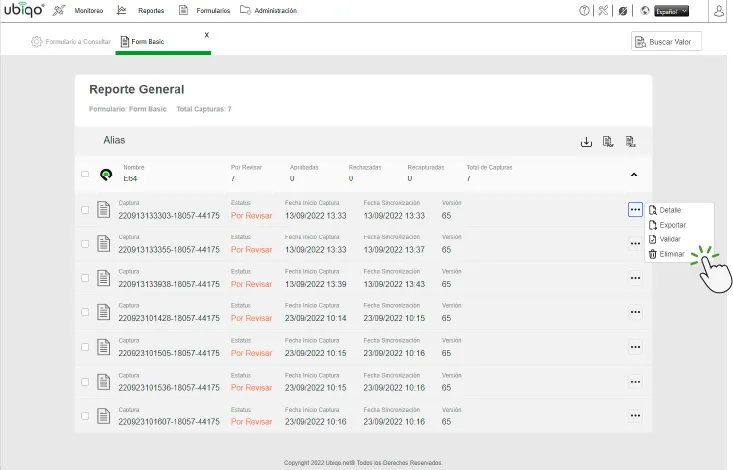The height and width of the screenshot is (470, 733).
Task: Check capture 220913133355-18057-44175 checkbox
Action: tap(85, 244)
